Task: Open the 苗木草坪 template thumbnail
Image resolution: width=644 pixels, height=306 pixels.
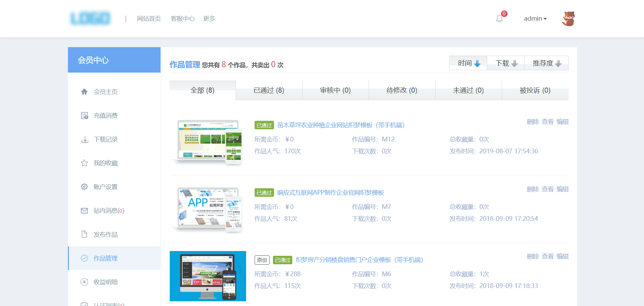Action: [208, 142]
